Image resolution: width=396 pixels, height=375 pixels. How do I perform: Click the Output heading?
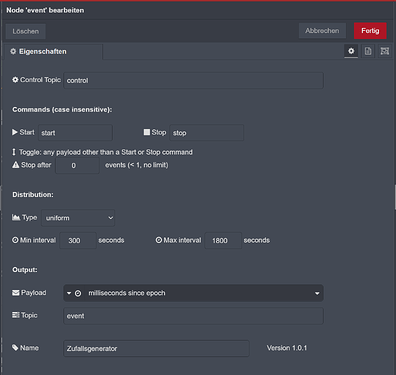(x=25, y=270)
